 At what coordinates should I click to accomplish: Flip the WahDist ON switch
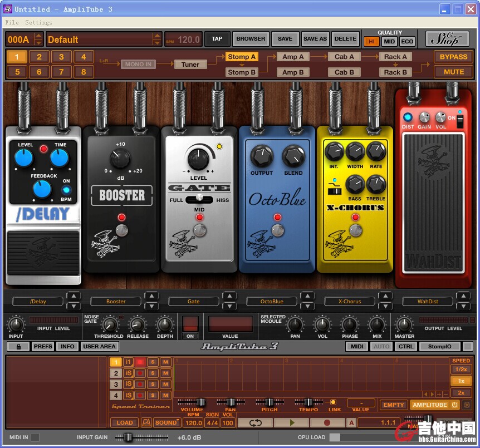[460, 121]
